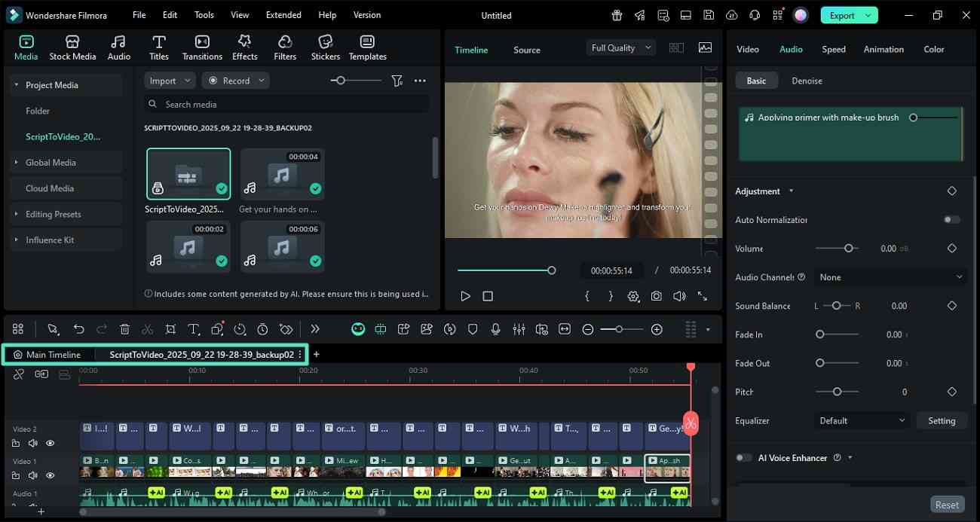
Task: Open the Full Quality dropdown
Action: pos(620,47)
